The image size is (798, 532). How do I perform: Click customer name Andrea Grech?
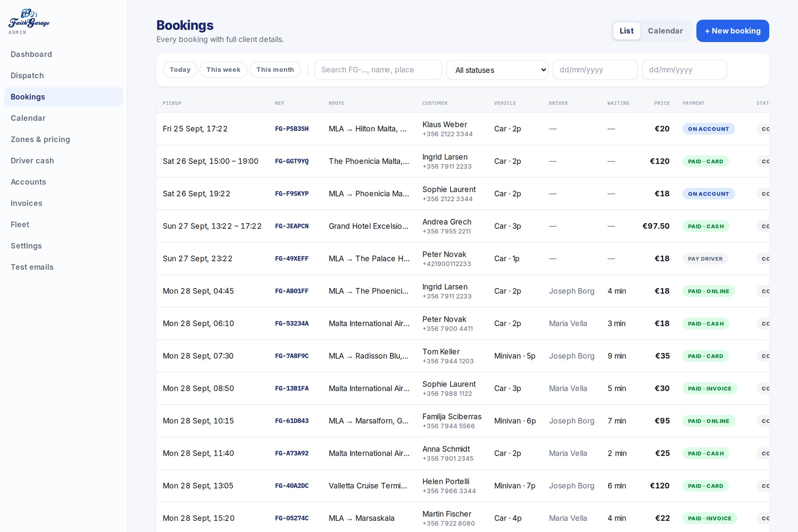point(446,222)
